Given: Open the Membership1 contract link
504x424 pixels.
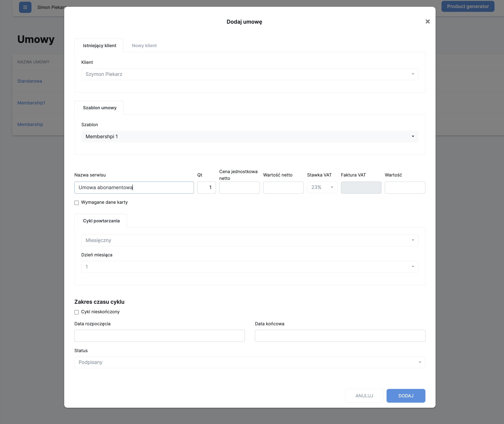Looking at the screenshot, I should coord(31,103).
